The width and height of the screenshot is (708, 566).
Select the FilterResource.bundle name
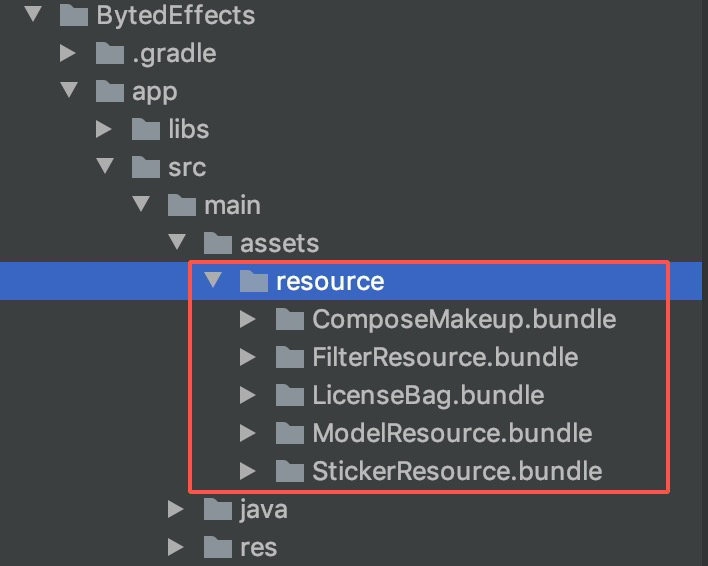tap(445, 357)
